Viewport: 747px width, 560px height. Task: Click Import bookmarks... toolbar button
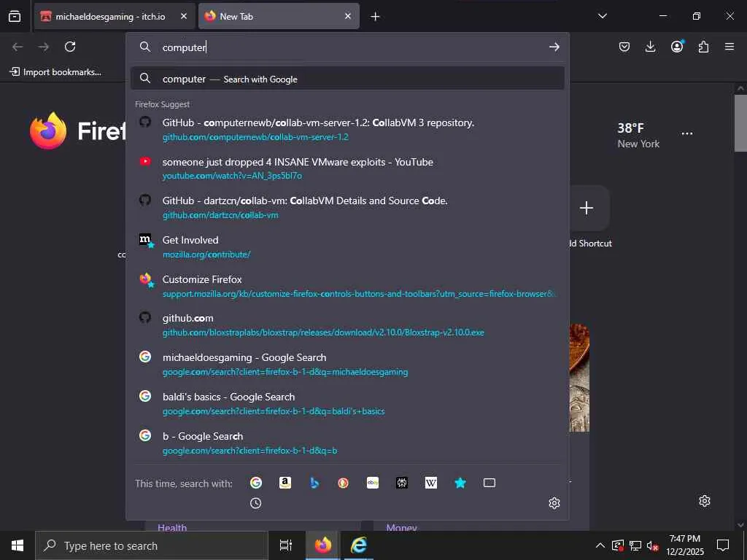pyautogui.click(x=55, y=72)
